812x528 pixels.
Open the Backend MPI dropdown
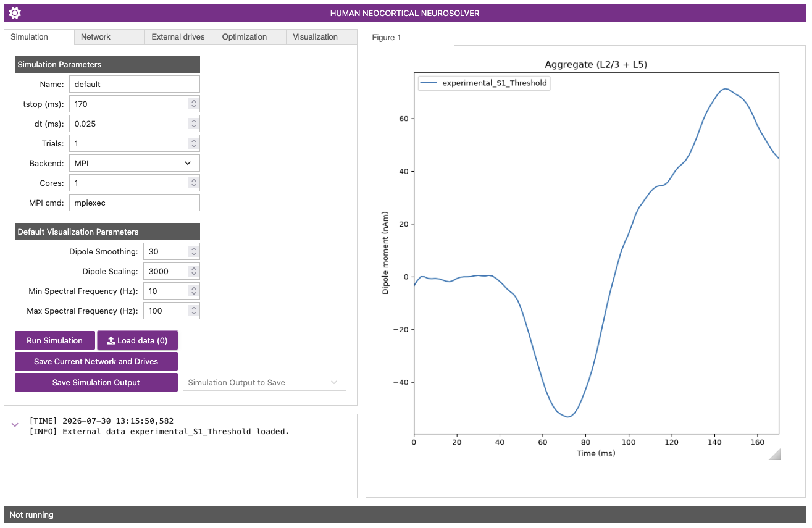pyautogui.click(x=135, y=163)
